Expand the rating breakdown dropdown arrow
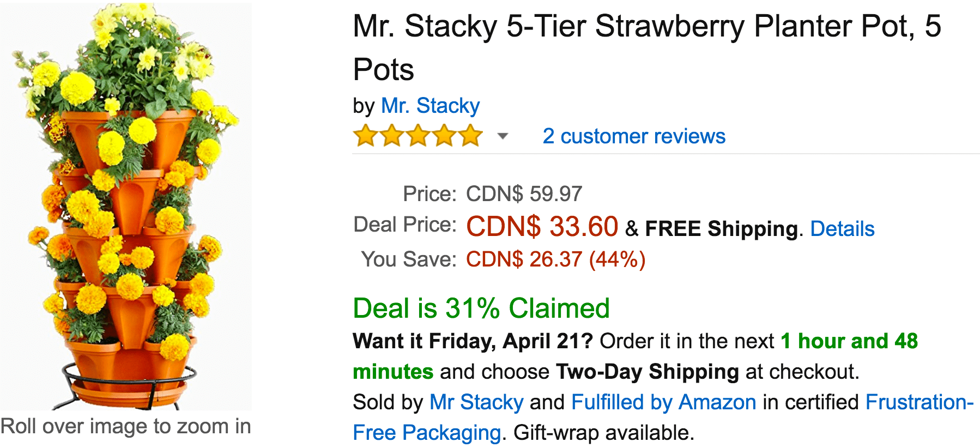 point(503,136)
